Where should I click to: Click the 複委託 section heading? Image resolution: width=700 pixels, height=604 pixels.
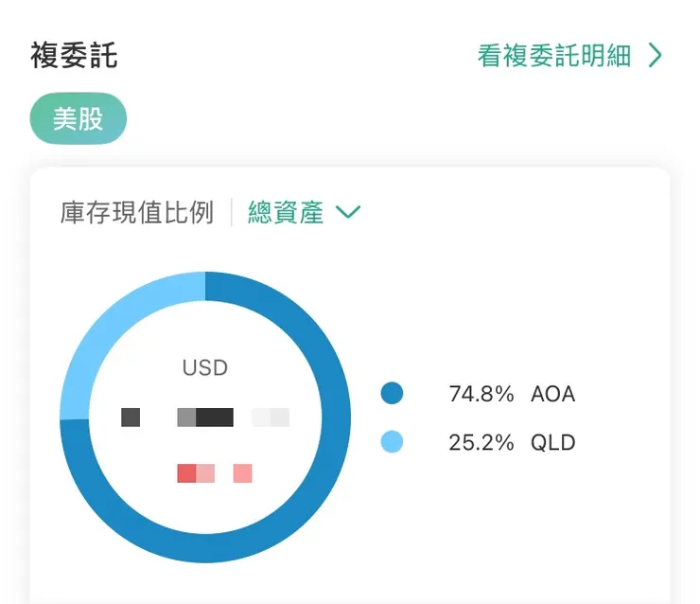tap(74, 55)
